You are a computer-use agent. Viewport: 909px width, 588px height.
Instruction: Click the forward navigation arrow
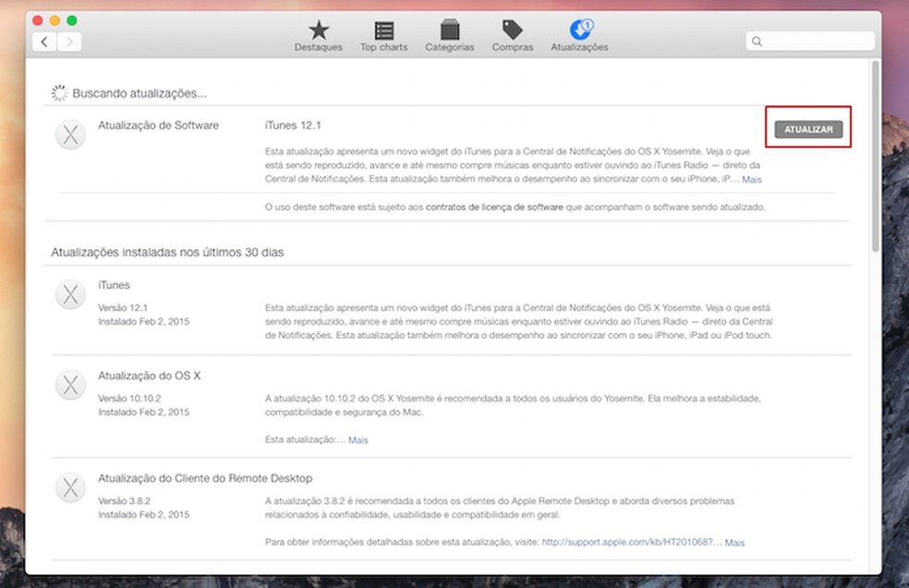[x=70, y=42]
